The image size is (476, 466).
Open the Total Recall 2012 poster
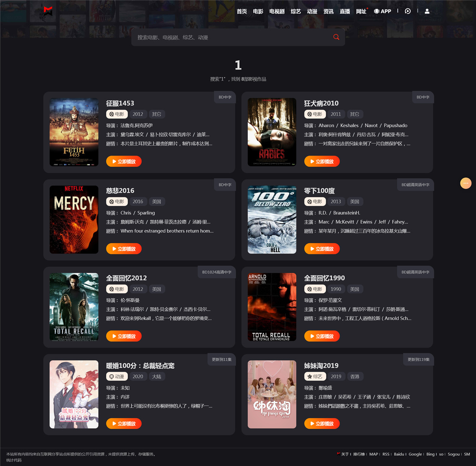pyautogui.click(x=74, y=307)
